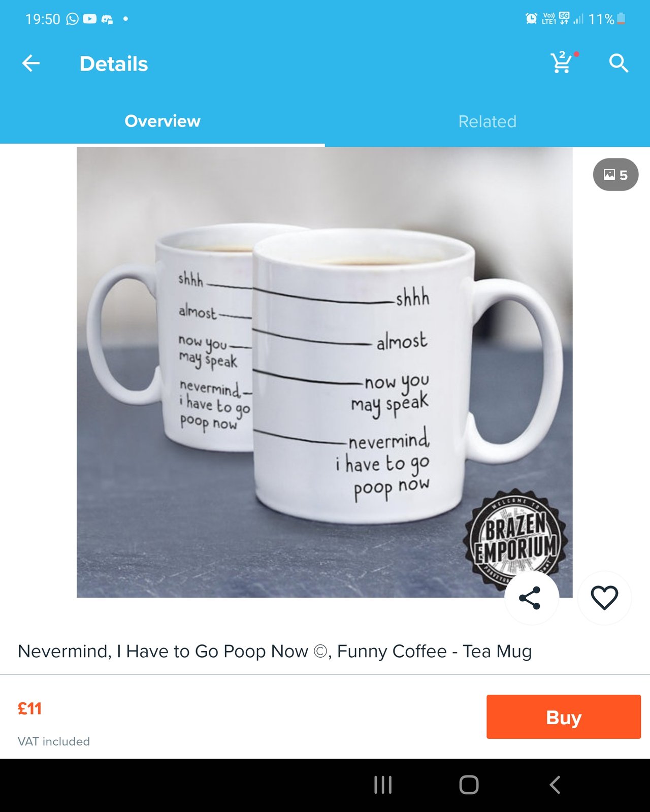
Task: Open the mug product photo
Action: 324,372
